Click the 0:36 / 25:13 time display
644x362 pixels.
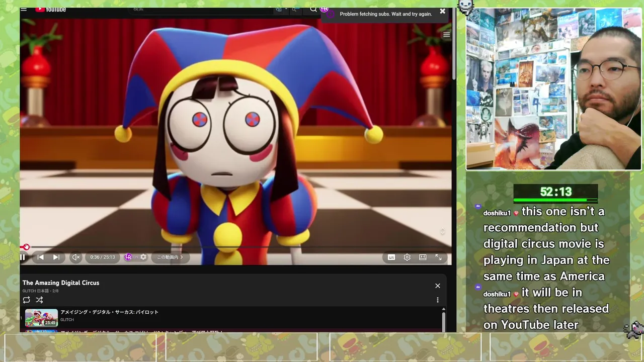pyautogui.click(x=103, y=257)
